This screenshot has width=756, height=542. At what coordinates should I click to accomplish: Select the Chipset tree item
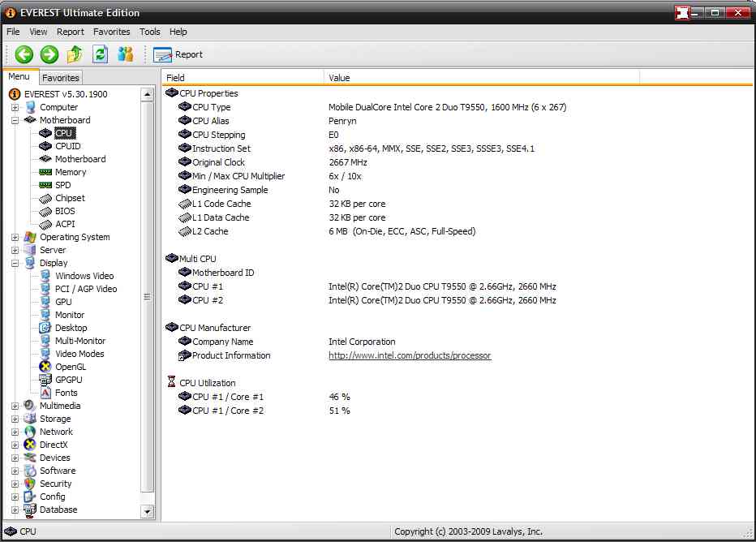pyautogui.click(x=70, y=198)
